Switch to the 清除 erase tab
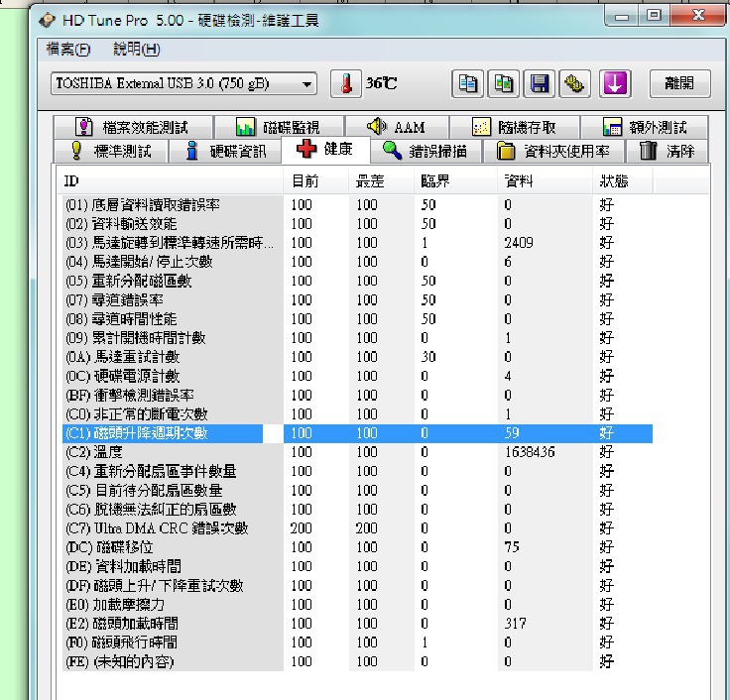Viewport: 730px width, 700px height. point(668,151)
